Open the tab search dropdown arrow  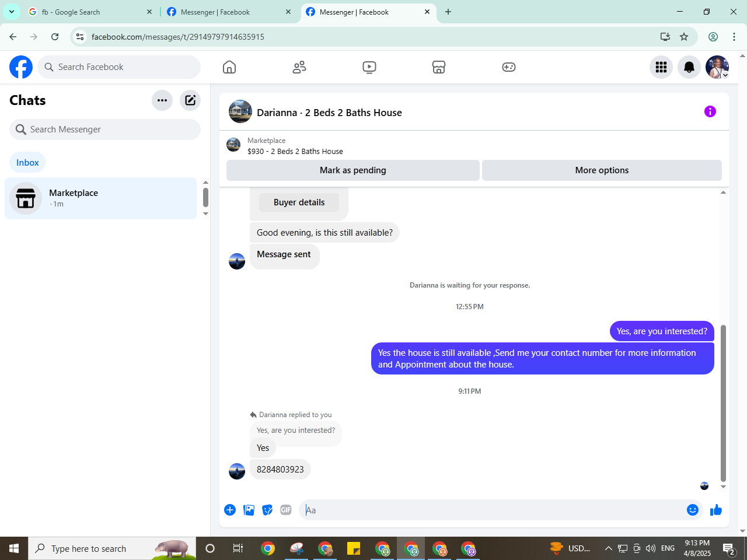point(12,12)
